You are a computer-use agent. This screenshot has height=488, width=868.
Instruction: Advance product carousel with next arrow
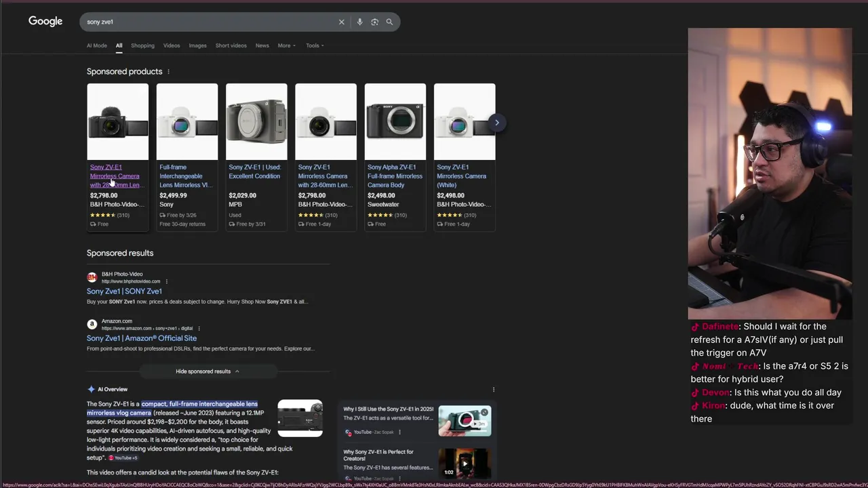(496, 123)
